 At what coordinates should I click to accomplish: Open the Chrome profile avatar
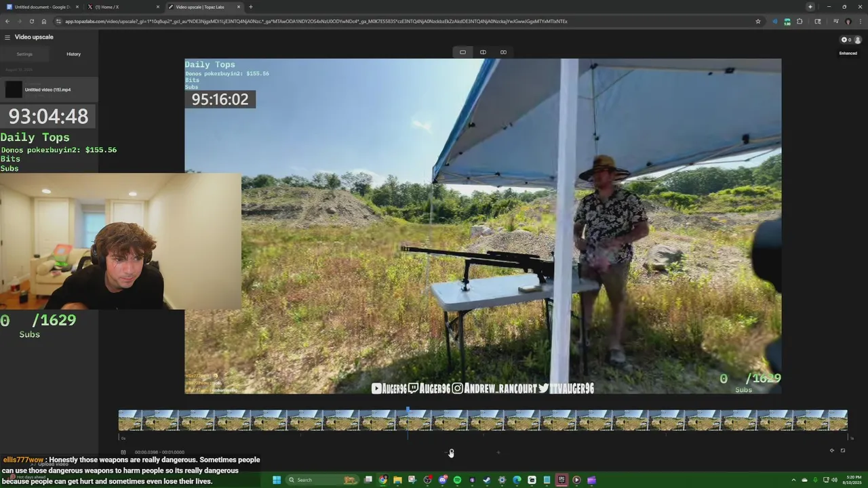pos(848,21)
